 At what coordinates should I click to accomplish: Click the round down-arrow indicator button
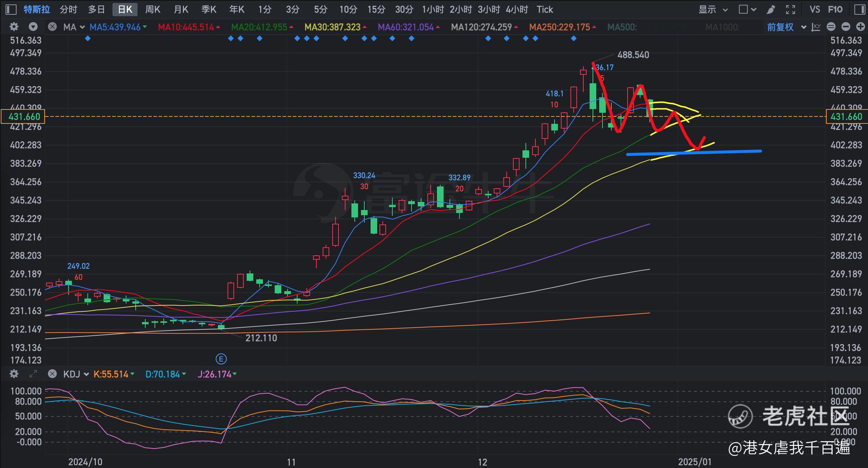click(33, 27)
